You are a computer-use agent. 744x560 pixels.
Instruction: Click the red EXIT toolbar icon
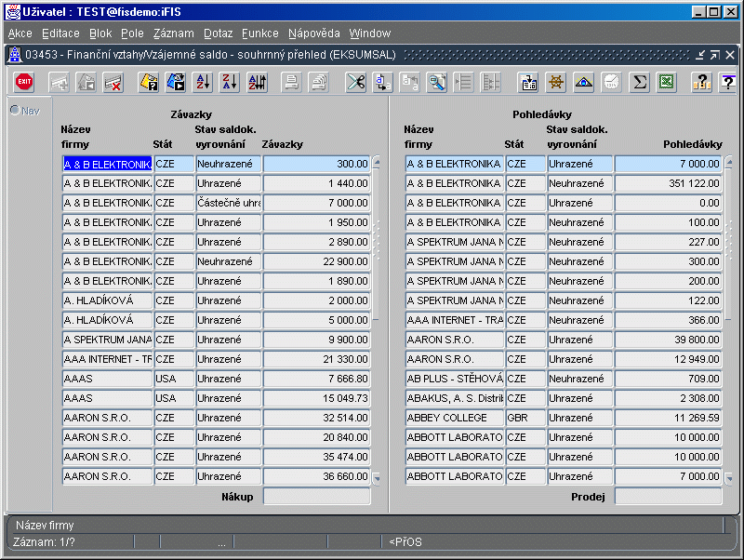point(24,83)
